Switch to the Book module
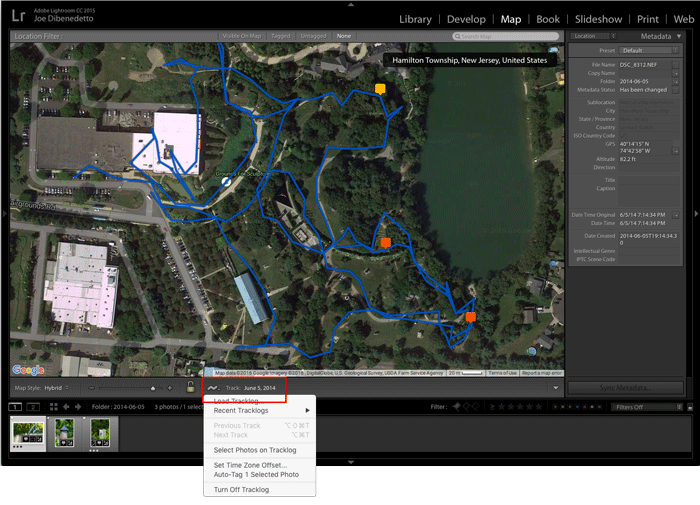The image size is (700, 505). [548, 19]
